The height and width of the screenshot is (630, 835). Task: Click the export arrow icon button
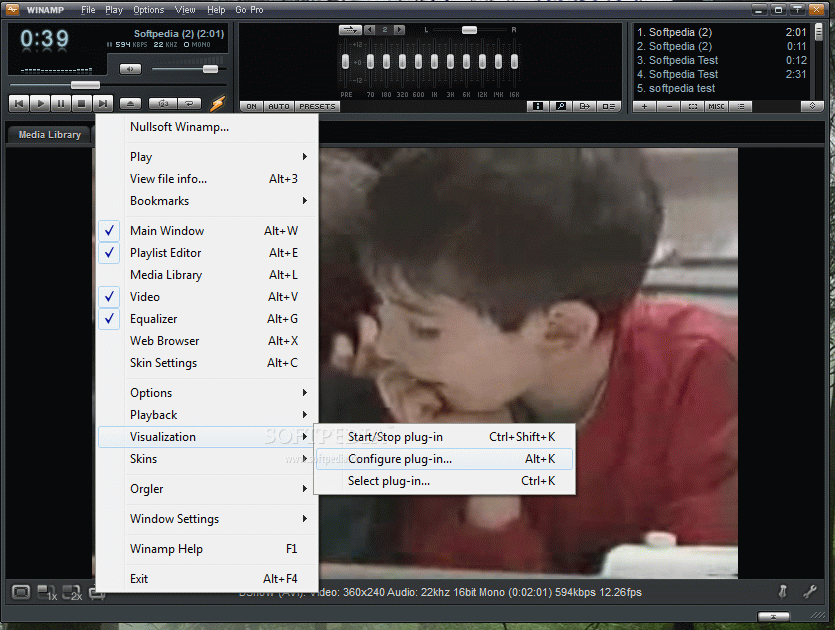(585, 107)
